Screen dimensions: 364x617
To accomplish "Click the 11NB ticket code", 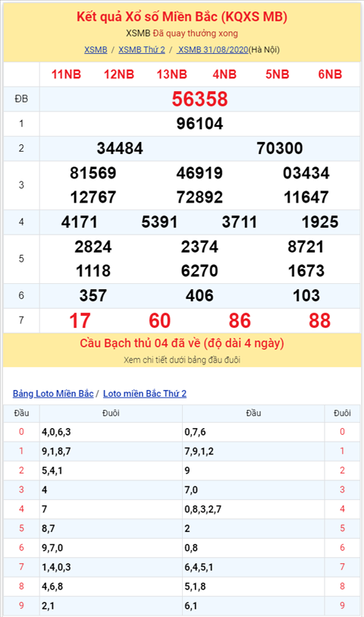I will click(66, 74).
